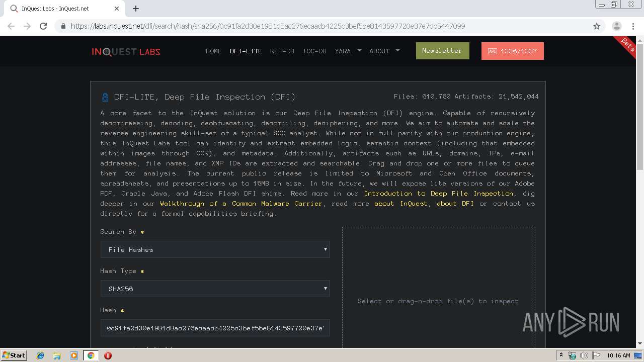Viewport: 644px width, 362px height.
Task: Click the API 1336/1337 button
Action: (512, 51)
